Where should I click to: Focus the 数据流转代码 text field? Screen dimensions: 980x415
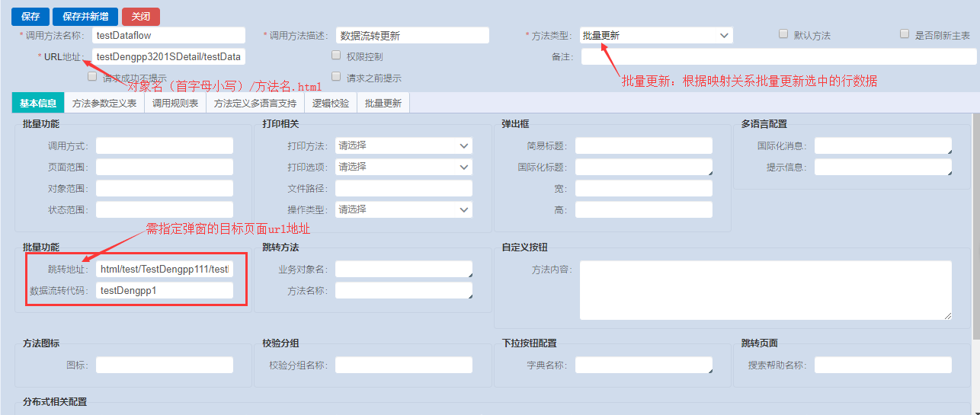tap(164, 290)
